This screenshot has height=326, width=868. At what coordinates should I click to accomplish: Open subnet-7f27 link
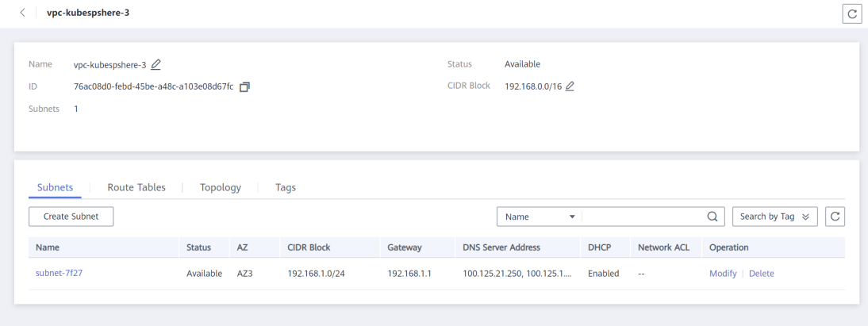60,273
